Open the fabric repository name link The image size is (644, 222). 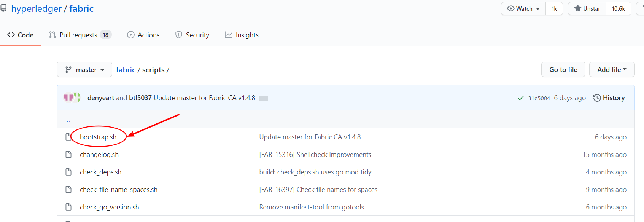tap(81, 8)
